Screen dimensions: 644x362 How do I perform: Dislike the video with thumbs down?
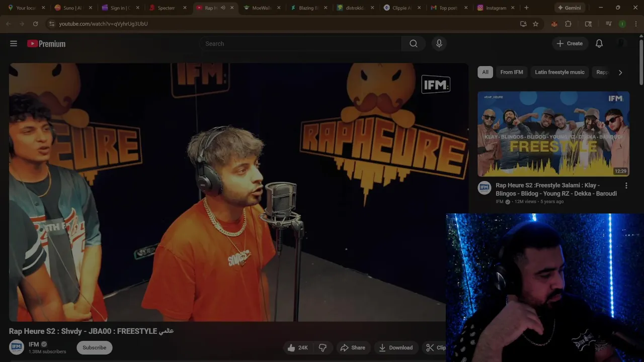323,347
